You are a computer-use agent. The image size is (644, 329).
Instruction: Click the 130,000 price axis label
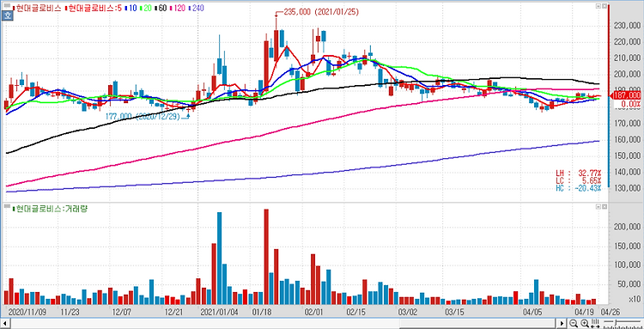click(x=628, y=188)
